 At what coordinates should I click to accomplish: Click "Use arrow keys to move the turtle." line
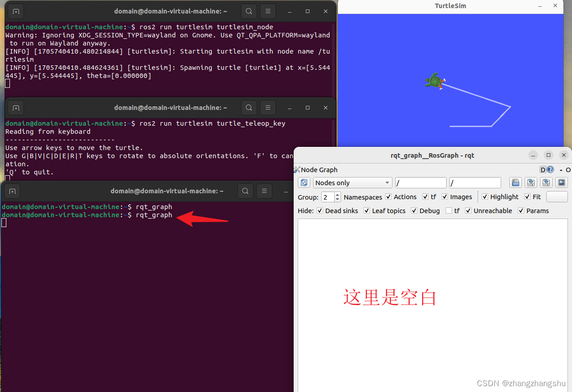[x=74, y=148]
